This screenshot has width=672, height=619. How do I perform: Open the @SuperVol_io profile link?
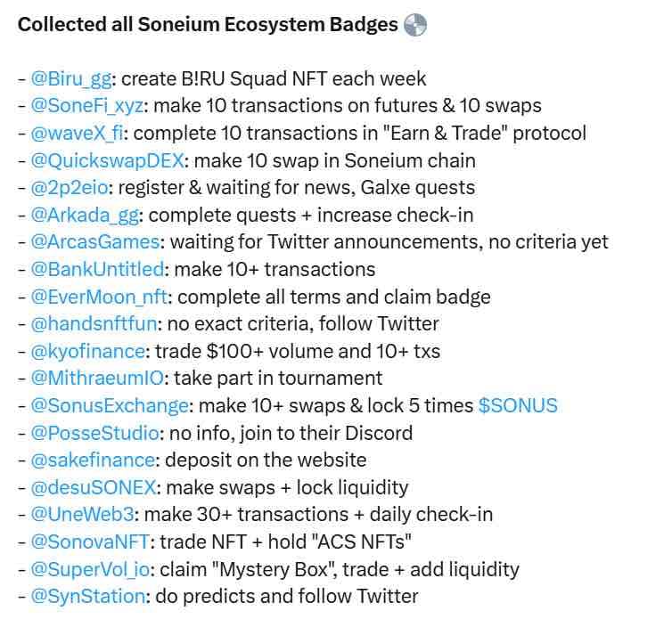click(x=90, y=570)
